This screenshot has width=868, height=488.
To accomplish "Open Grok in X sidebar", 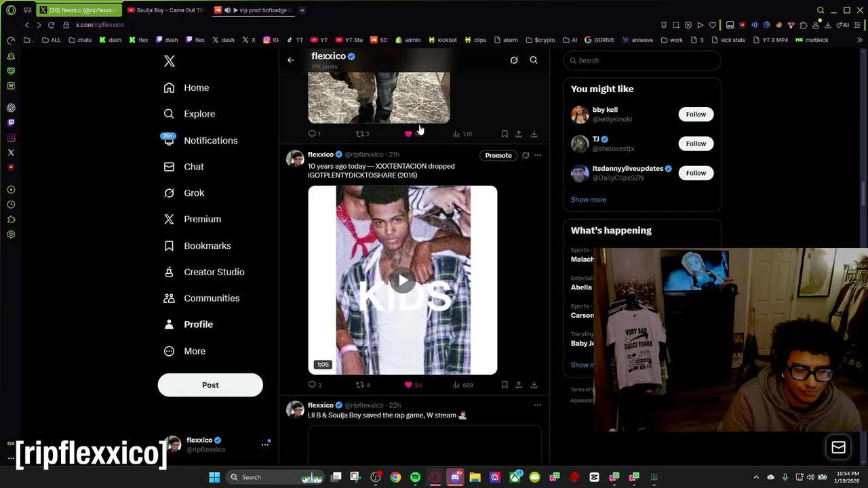I will (184, 193).
